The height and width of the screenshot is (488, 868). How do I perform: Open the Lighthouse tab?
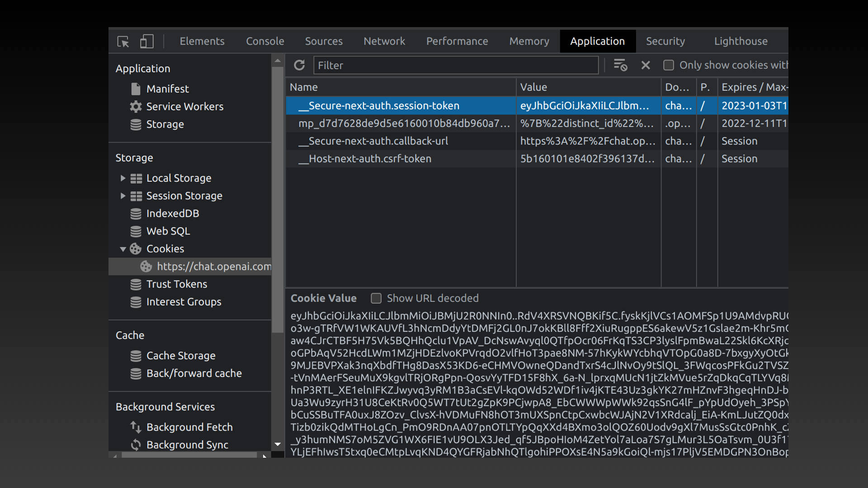[741, 42]
